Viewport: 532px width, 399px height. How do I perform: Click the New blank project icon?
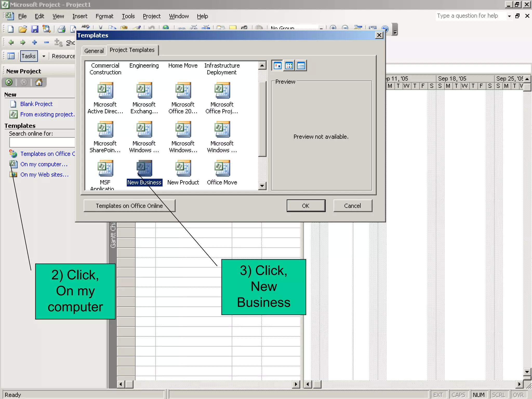coord(11,29)
